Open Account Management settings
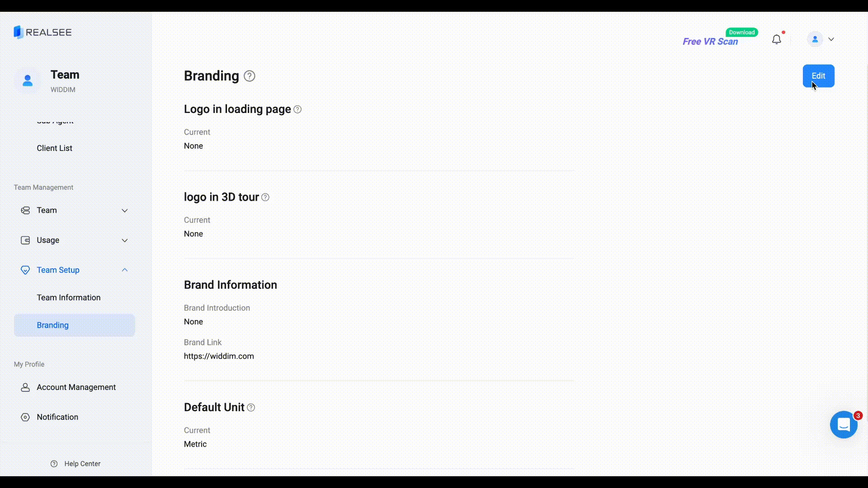 click(76, 387)
